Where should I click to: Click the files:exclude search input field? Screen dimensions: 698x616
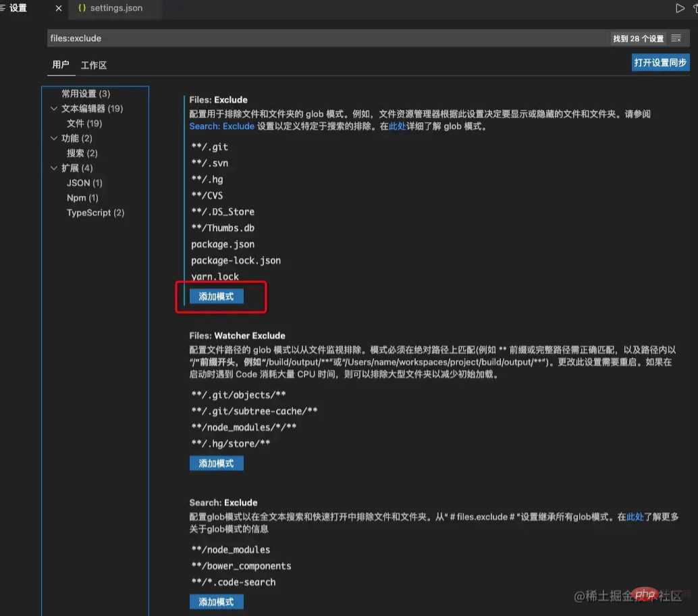pos(324,38)
